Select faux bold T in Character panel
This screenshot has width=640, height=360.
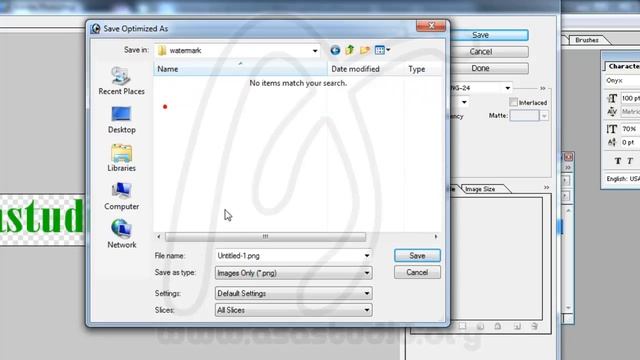point(618,161)
